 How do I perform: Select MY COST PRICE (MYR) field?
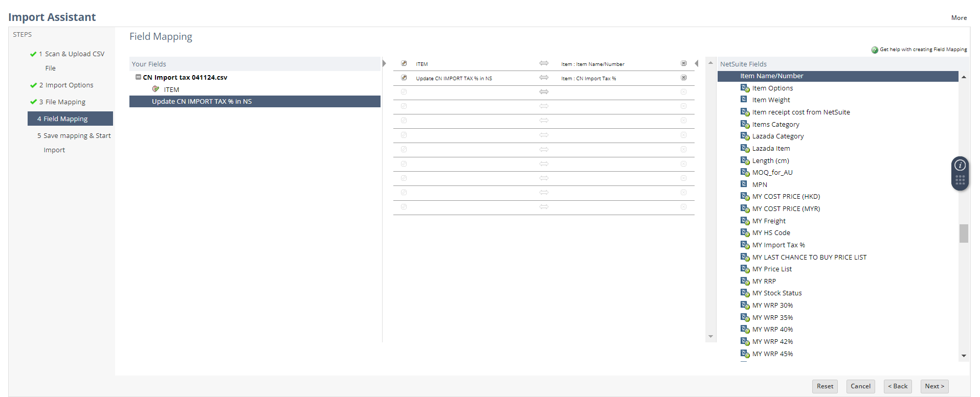pos(786,208)
